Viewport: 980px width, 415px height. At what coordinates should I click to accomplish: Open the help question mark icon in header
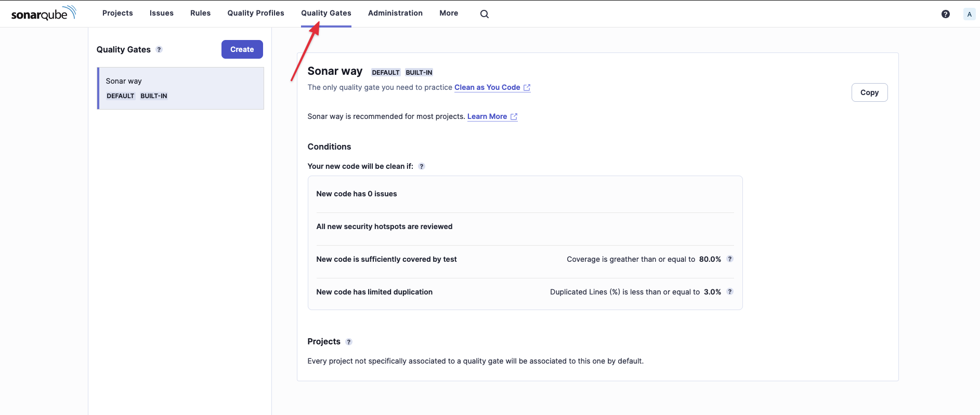[x=945, y=14]
